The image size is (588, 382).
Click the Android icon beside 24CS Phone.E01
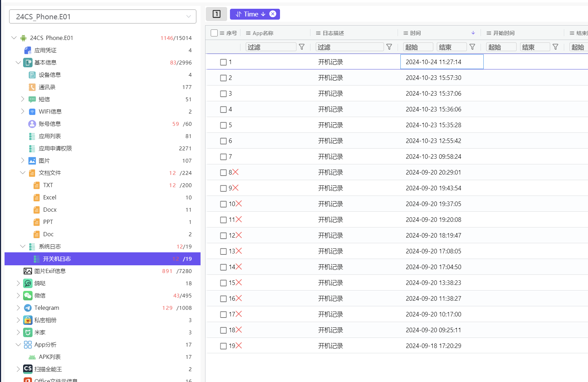23,38
